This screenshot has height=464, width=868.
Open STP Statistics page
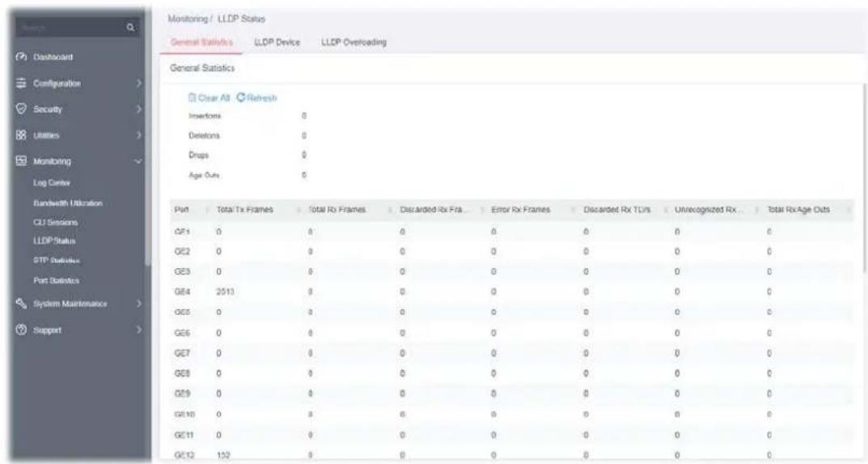coord(57,261)
